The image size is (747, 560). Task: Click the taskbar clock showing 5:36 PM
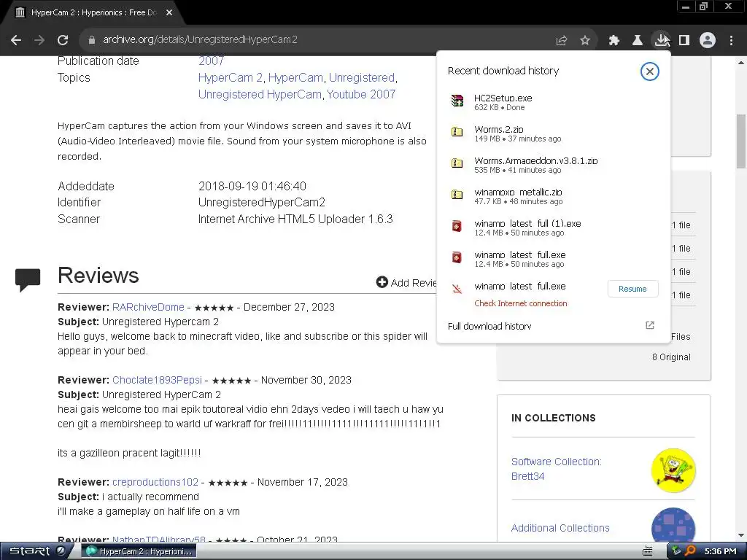click(x=720, y=551)
